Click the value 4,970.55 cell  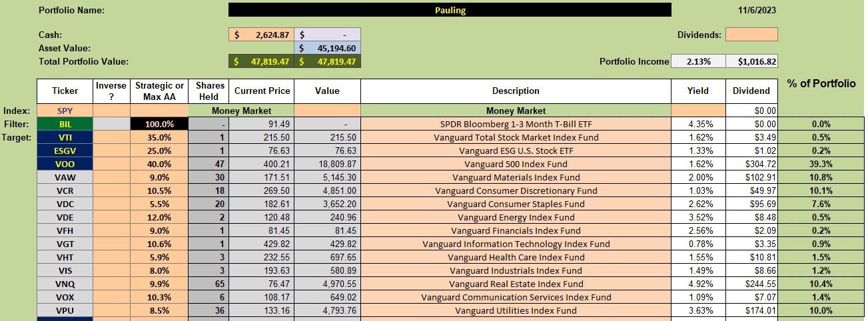point(327,284)
